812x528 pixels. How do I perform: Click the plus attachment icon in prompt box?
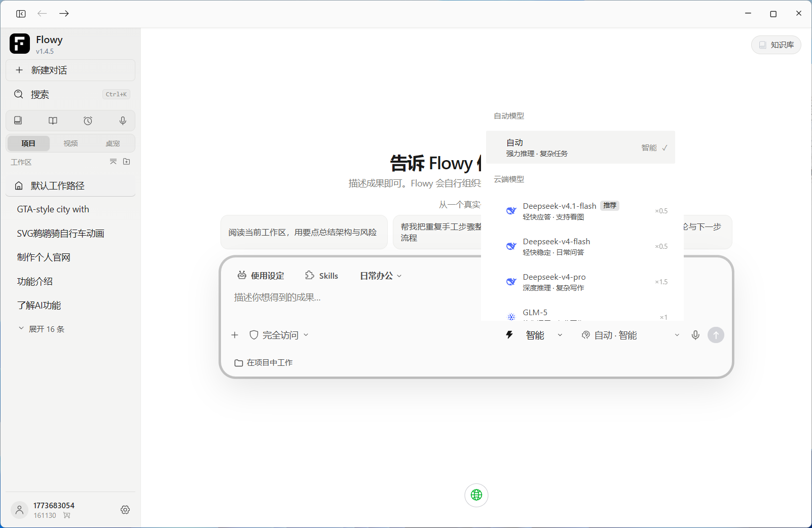[235, 335]
